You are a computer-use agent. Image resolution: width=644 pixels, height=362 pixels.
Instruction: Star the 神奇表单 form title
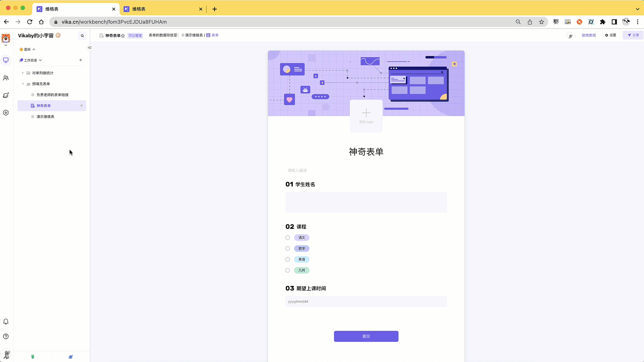coord(123,36)
